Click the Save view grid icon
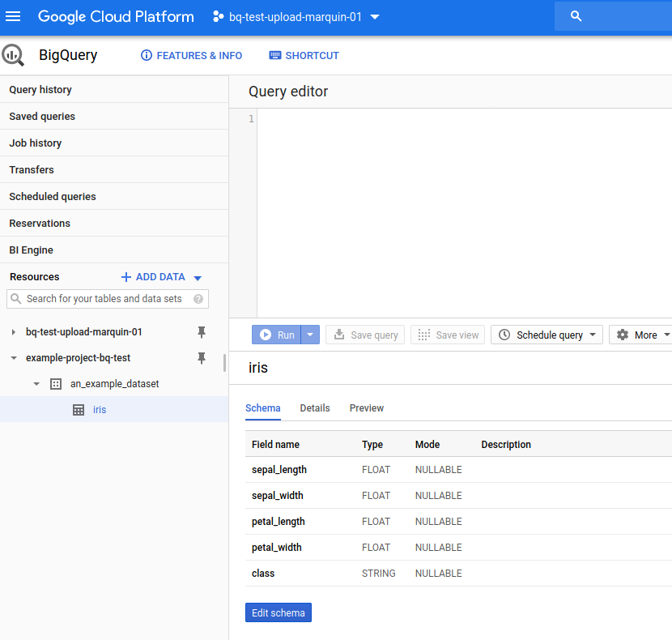Viewport: 672px width, 640px height. [x=424, y=335]
